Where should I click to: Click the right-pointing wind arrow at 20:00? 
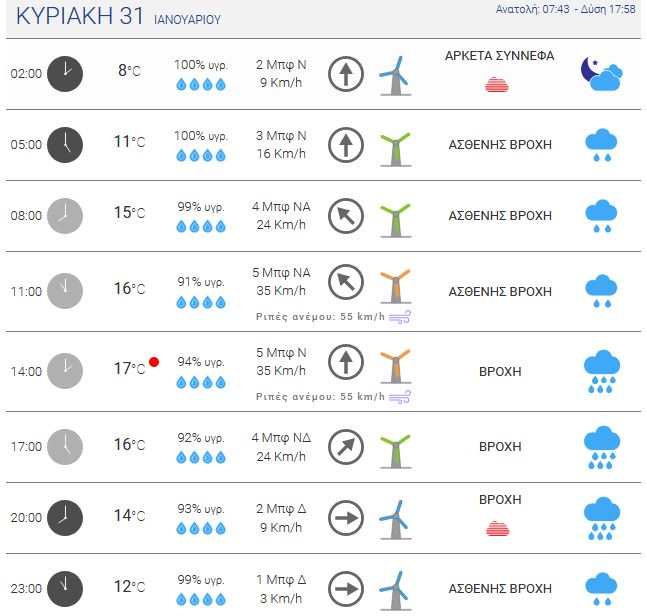click(346, 518)
